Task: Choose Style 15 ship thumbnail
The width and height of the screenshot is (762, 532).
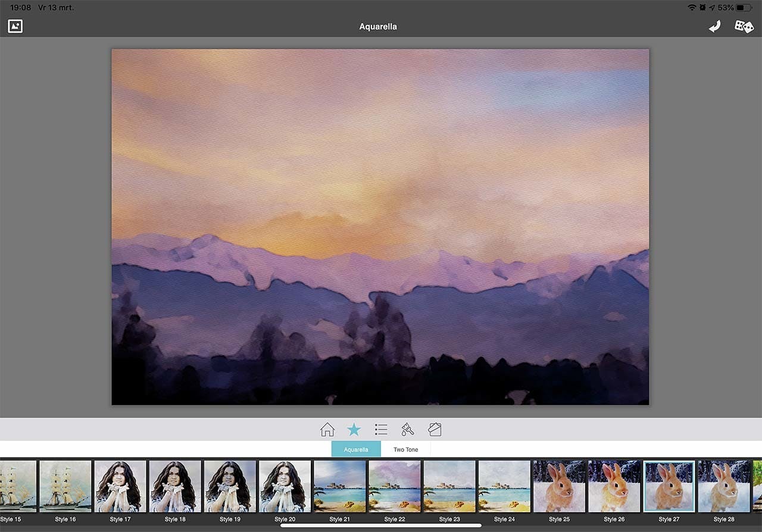Action: click(x=17, y=486)
